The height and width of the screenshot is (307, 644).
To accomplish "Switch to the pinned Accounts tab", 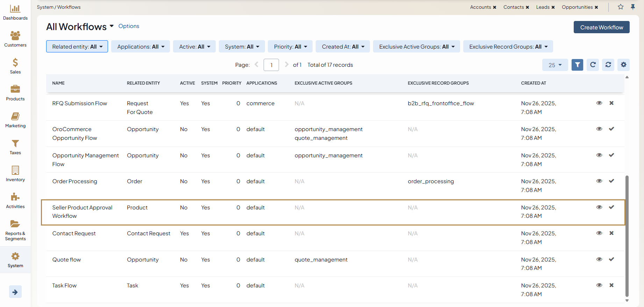I will (x=480, y=7).
